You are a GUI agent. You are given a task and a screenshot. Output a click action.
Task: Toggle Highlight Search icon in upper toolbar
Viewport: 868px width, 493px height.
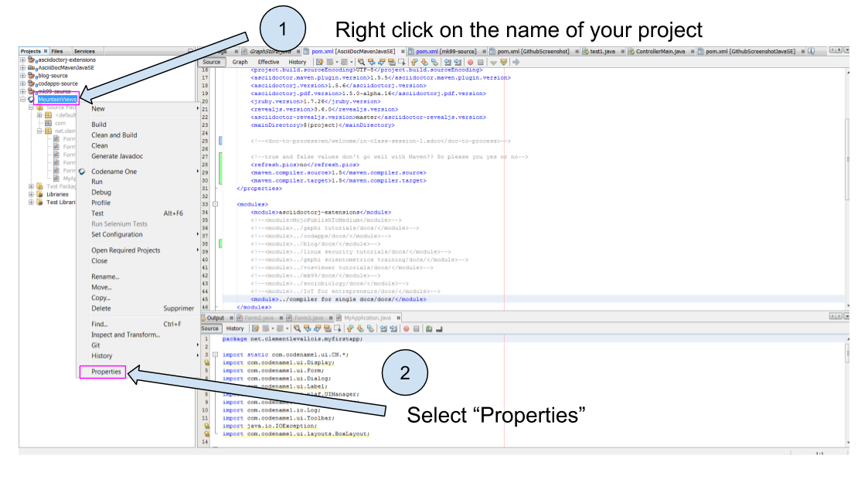click(x=391, y=63)
